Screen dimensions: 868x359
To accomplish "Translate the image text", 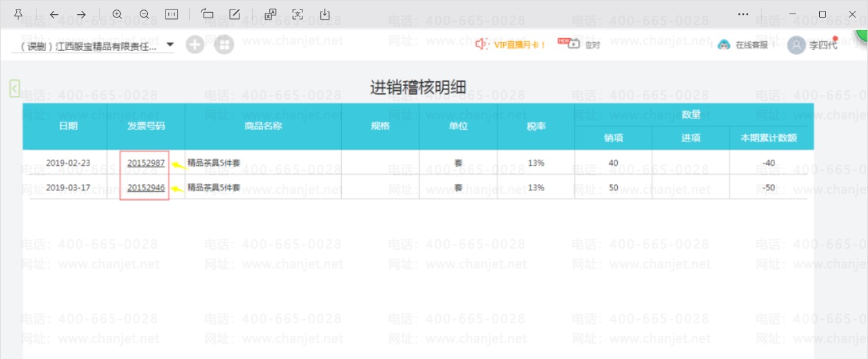I will (x=271, y=14).
